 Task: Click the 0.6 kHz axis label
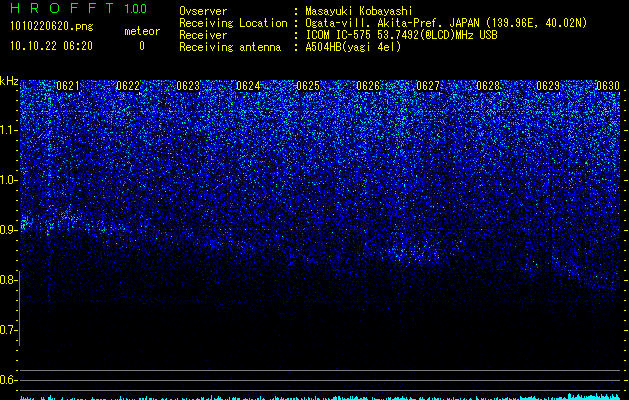tap(8, 380)
